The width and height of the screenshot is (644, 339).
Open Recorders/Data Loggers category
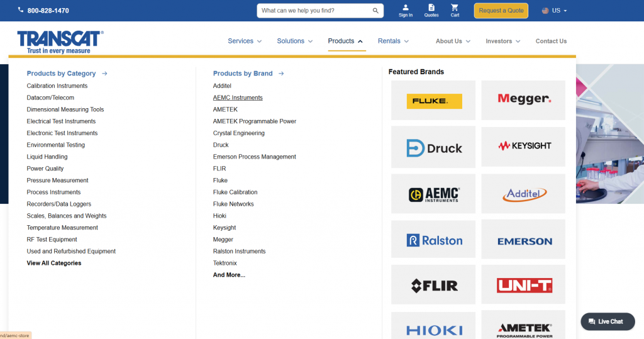[x=58, y=204]
